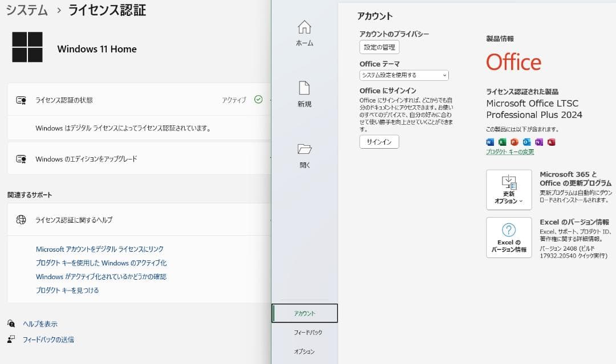Click the サインイン button

coord(379,141)
